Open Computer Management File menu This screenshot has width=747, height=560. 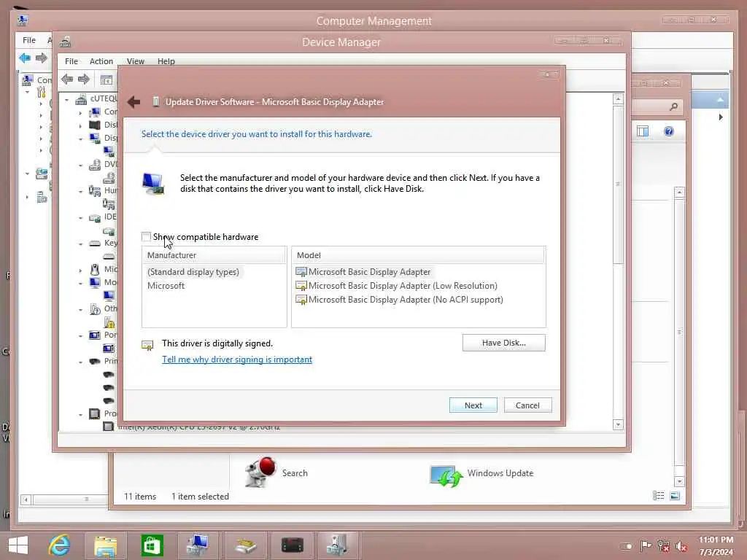pyautogui.click(x=29, y=40)
